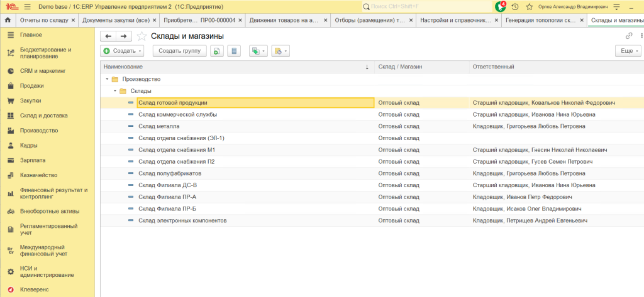Select Склад отдела снабжения (ЭЛ-1) row
The image size is (644, 297).
point(372,138)
